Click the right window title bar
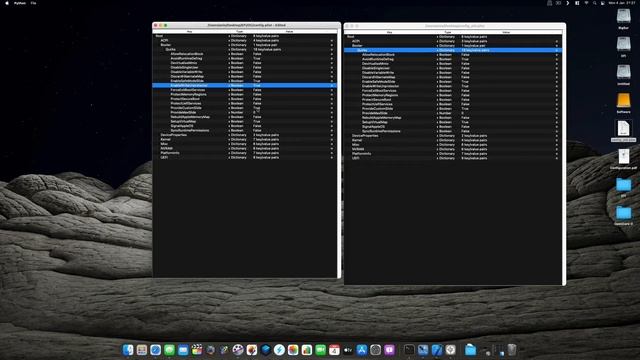The image size is (640, 360). (455, 26)
